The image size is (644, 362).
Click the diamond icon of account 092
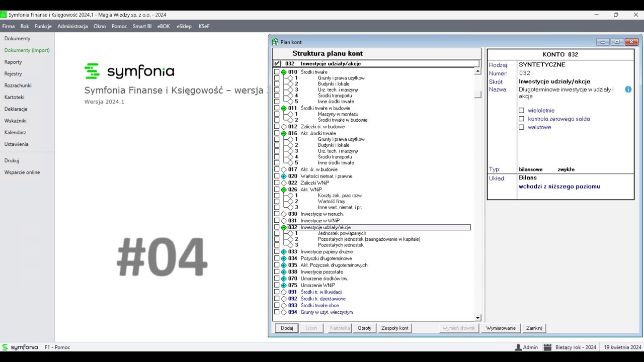pos(284,299)
